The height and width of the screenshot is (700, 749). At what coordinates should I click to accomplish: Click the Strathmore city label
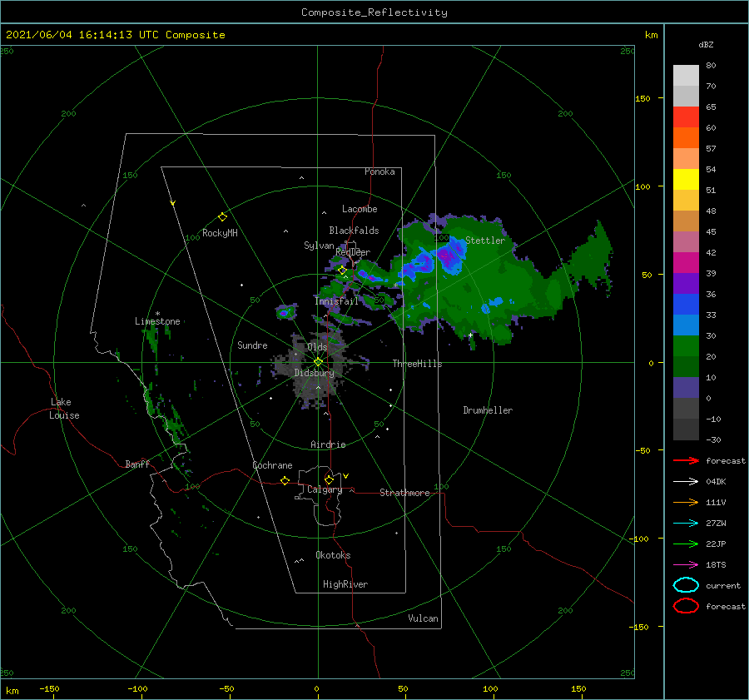pos(404,493)
